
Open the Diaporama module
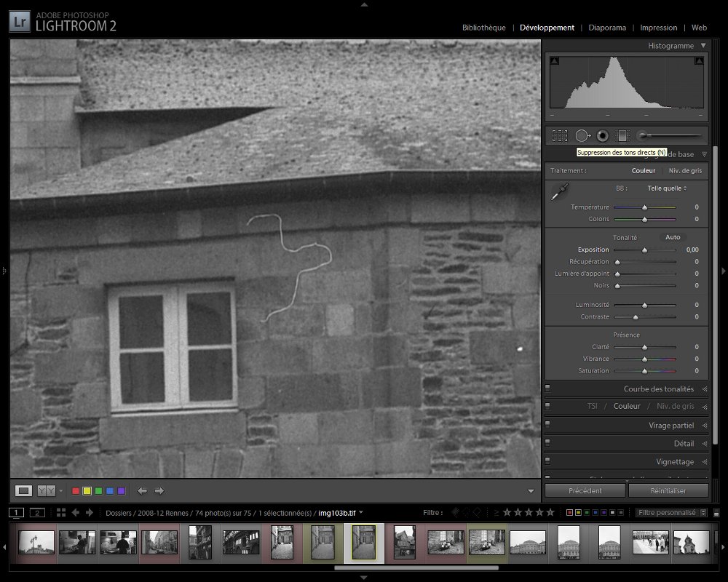[x=607, y=28]
